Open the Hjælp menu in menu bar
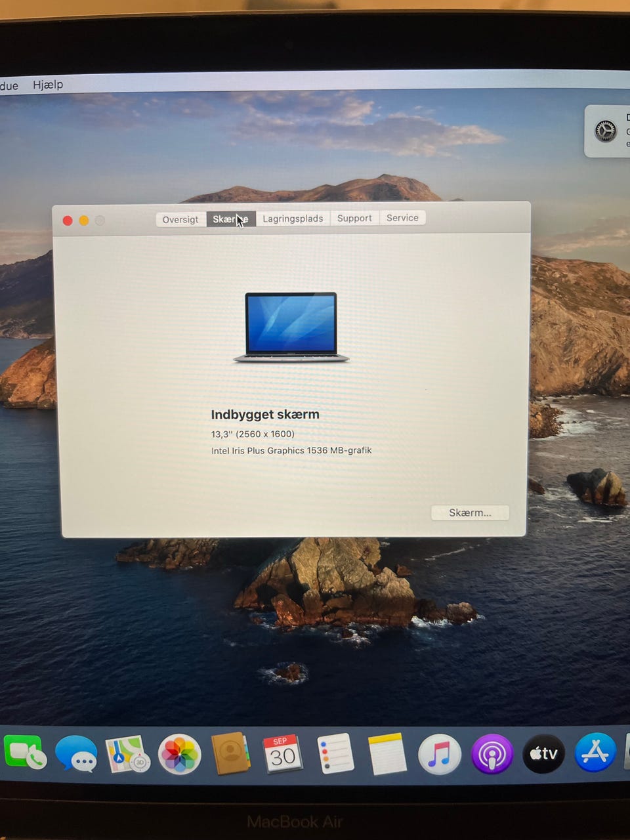 [x=48, y=85]
